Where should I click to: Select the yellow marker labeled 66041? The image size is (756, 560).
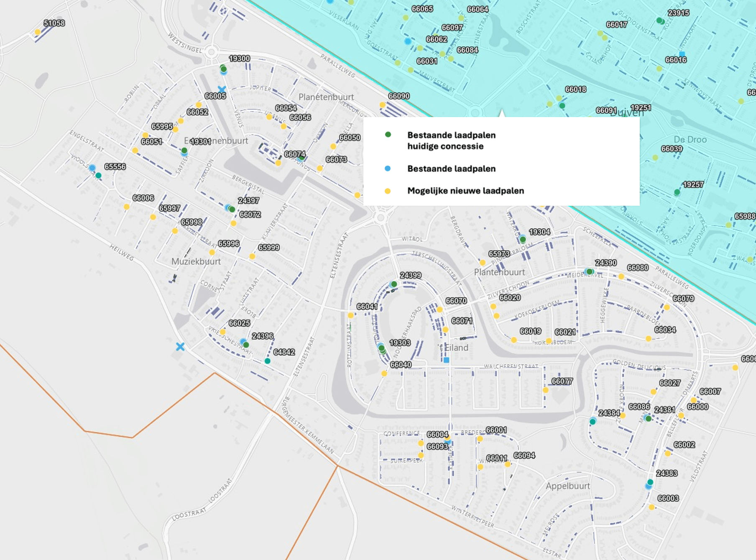coord(350,315)
